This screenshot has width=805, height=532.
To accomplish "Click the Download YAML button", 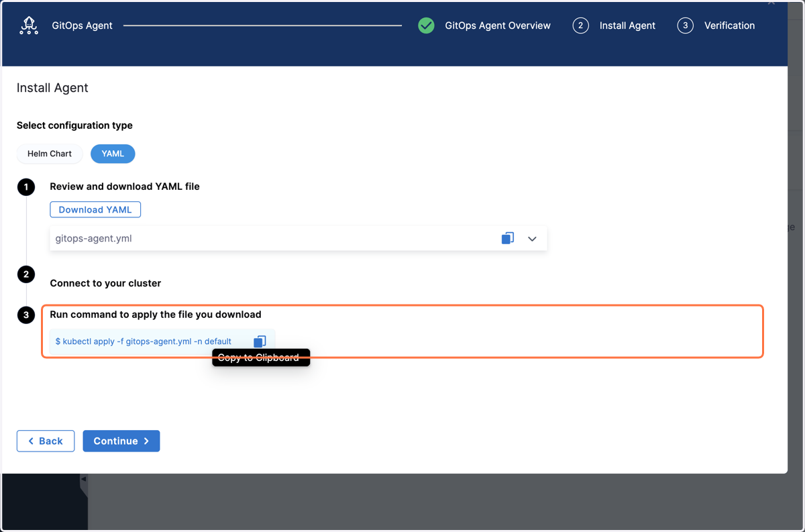I will coord(95,209).
